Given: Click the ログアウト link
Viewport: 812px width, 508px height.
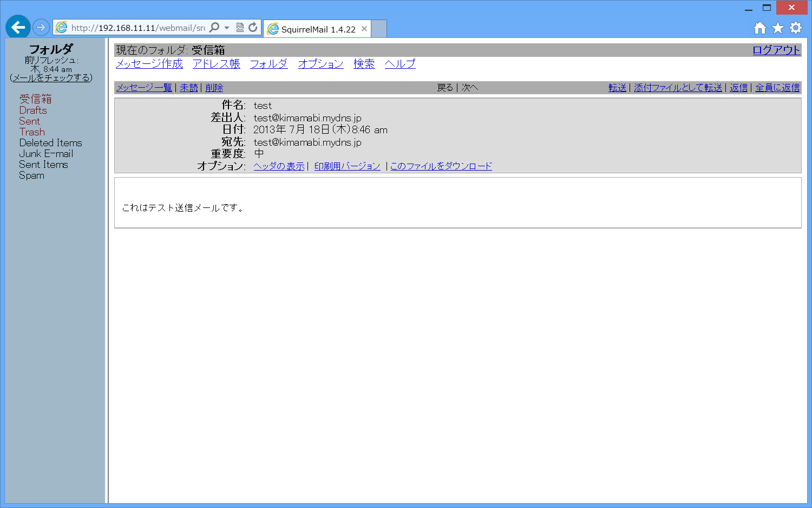Looking at the screenshot, I should [x=776, y=50].
